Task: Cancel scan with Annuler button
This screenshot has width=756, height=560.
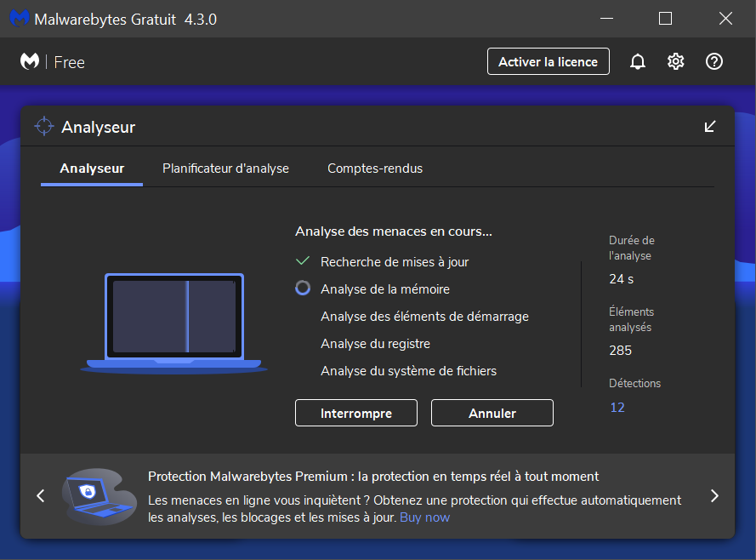Action: [492, 413]
